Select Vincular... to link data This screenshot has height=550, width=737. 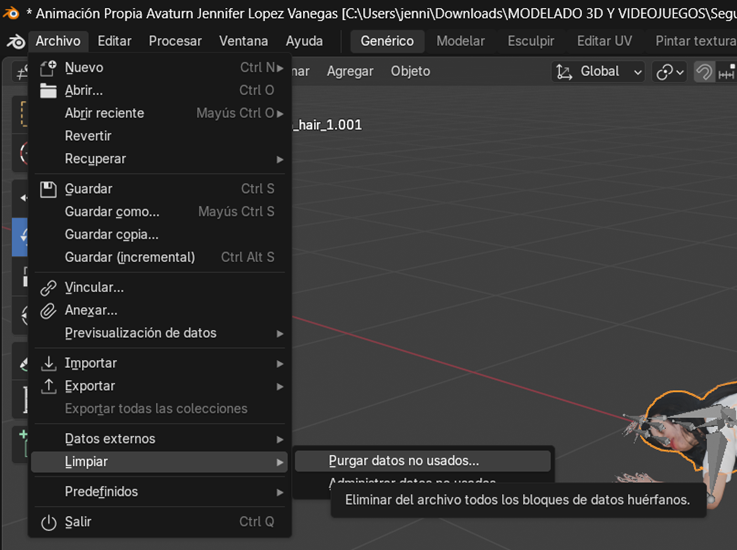pos(160,287)
